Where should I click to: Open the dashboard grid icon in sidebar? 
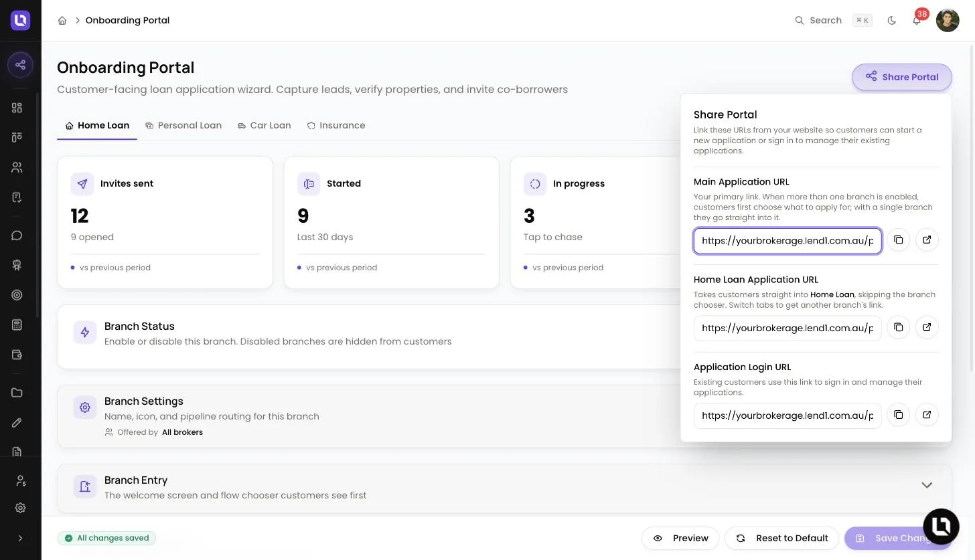(17, 108)
